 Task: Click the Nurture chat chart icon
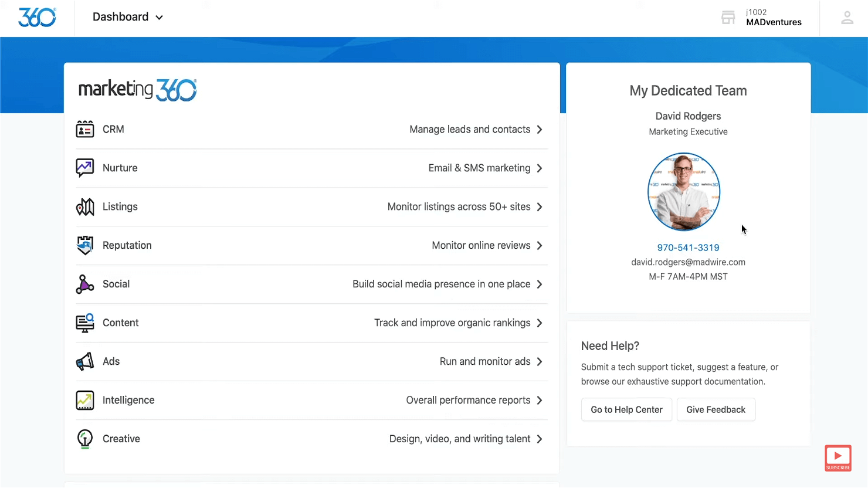(x=85, y=168)
